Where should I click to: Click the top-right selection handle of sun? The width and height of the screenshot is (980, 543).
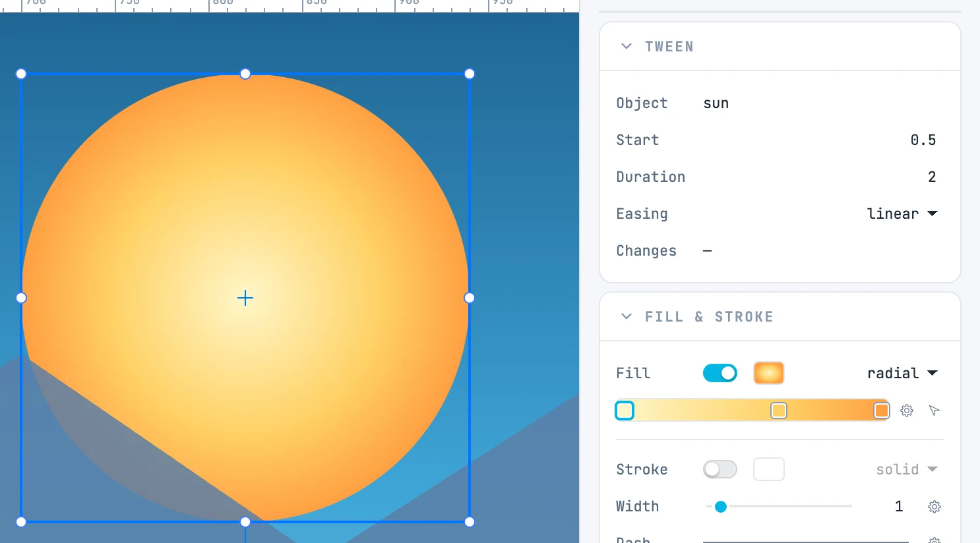click(470, 74)
